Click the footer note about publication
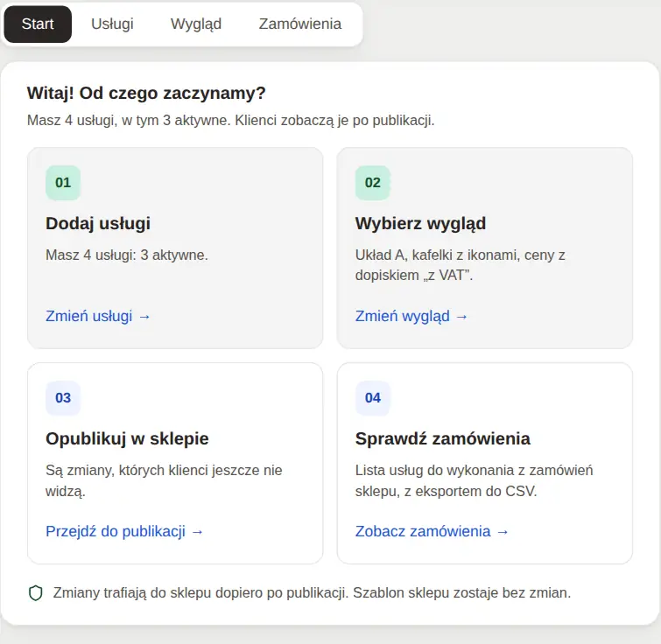The height and width of the screenshot is (644, 661). pyautogui.click(x=312, y=593)
